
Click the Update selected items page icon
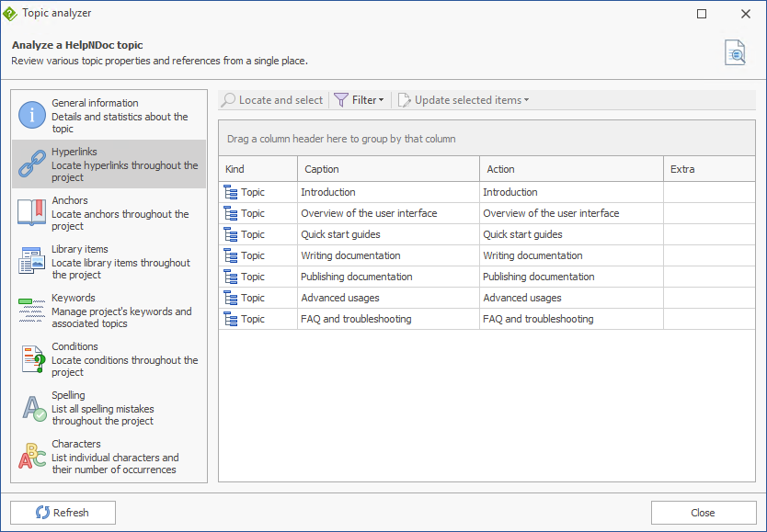[404, 100]
